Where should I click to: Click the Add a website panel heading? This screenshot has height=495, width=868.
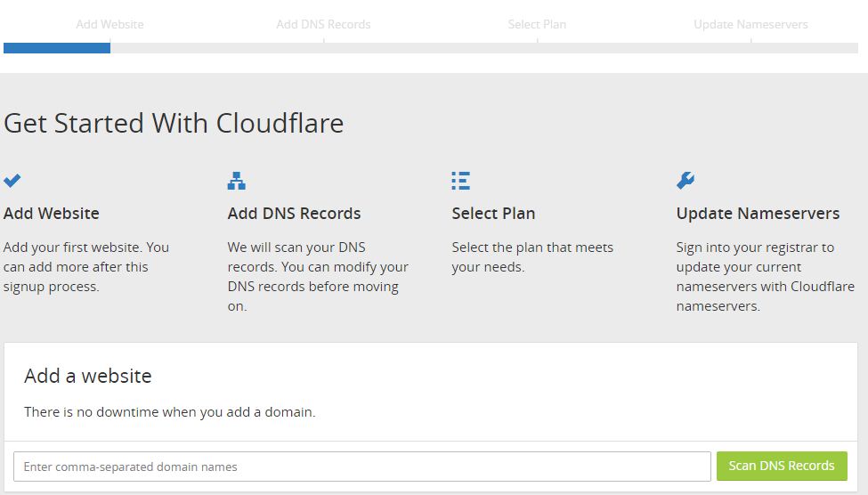88,376
